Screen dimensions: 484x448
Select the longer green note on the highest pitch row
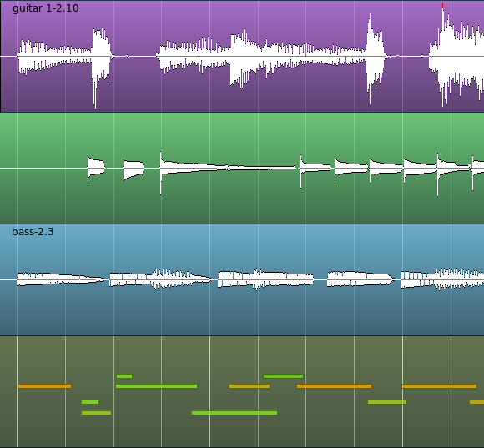[283, 376]
